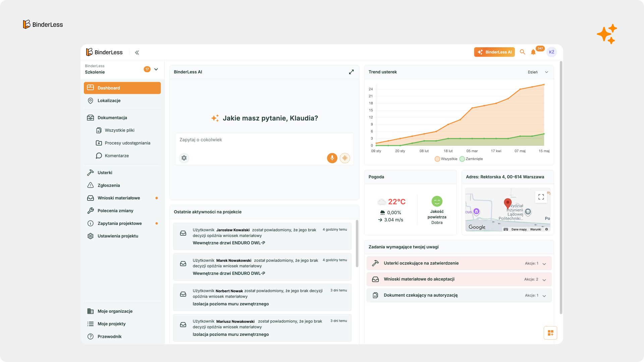Click inbox icon in Wnioski materiałowe do akceptacji
This screenshot has width=644, height=362.
375,279
